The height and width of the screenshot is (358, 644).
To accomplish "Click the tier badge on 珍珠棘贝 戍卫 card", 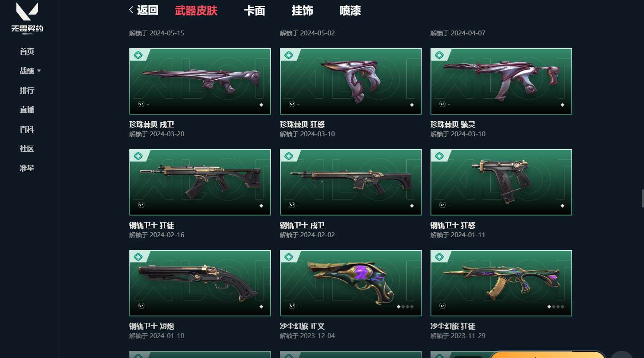I will (x=138, y=55).
